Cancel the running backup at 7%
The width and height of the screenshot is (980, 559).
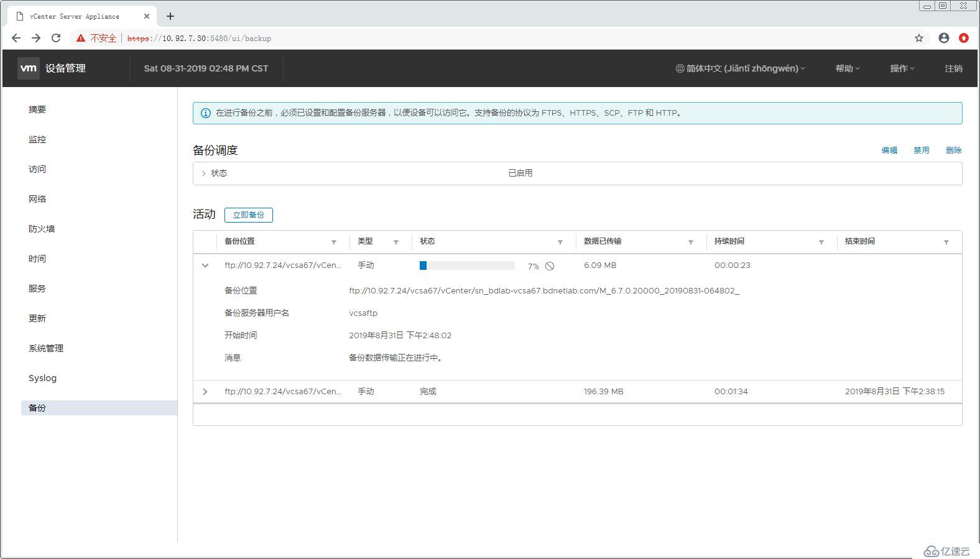(550, 266)
